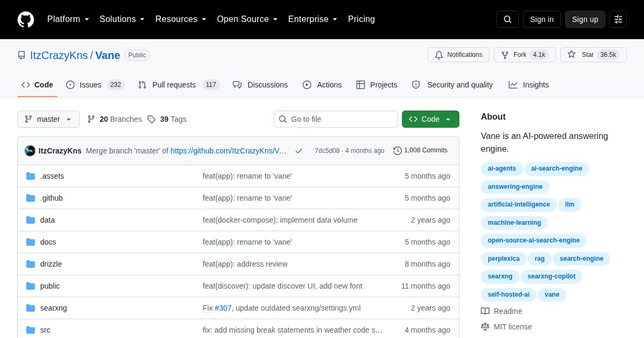Viewport: 644px width, 338px height.
Task: View the 1,008 Commits history
Action: (420, 151)
